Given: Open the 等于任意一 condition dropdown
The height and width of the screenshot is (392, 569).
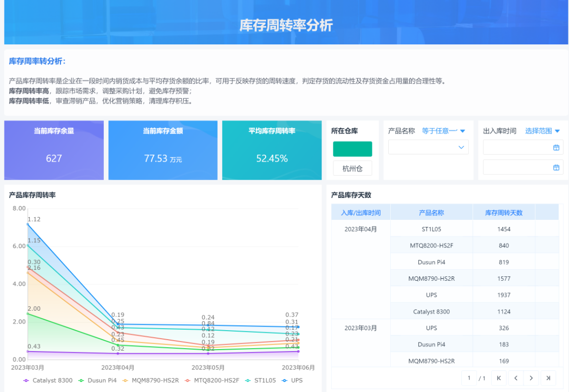Looking at the screenshot, I should coord(443,131).
